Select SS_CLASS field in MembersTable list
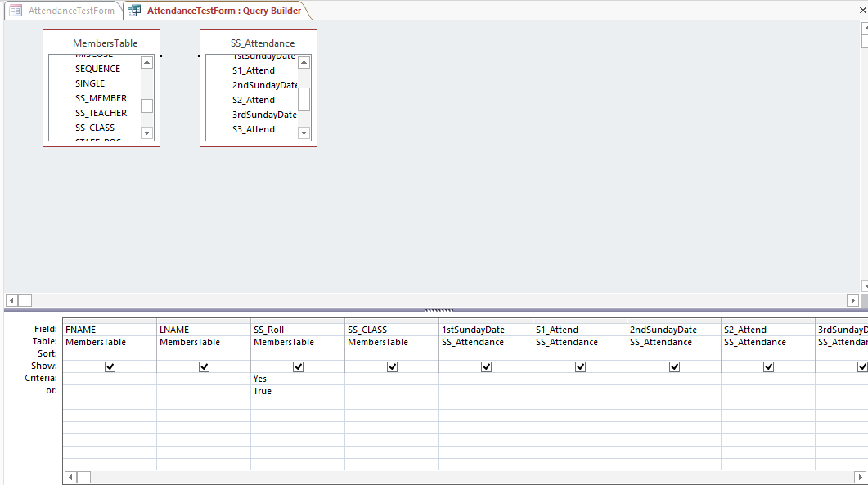The width and height of the screenshot is (868, 485). coord(95,128)
